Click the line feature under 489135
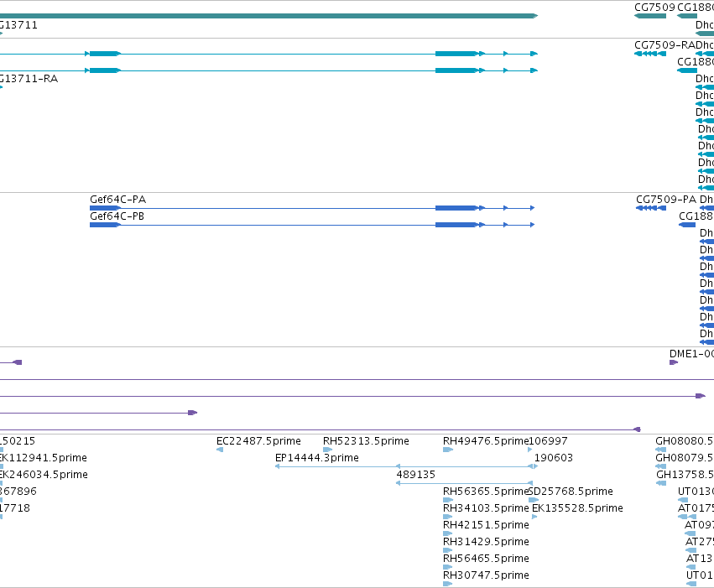714x588 pixels. point(464,483)
